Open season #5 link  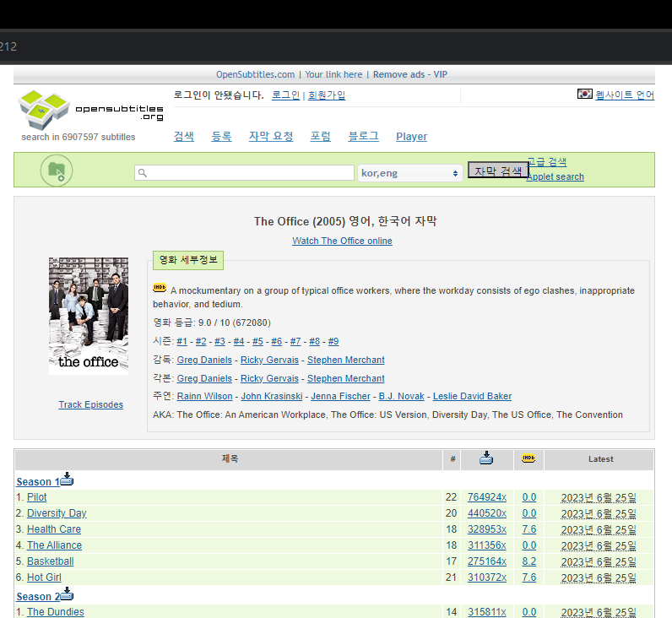[x=257, y=342]
